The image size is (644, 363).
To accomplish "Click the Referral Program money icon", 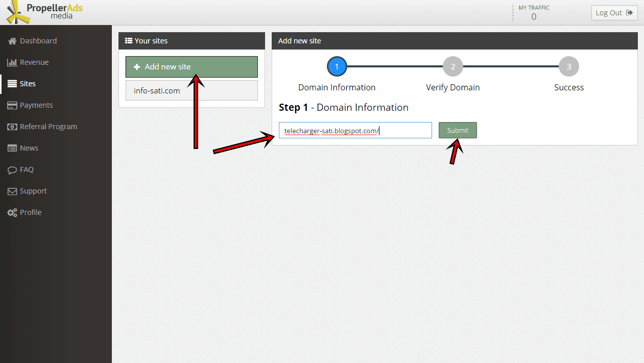I will 12,127.
